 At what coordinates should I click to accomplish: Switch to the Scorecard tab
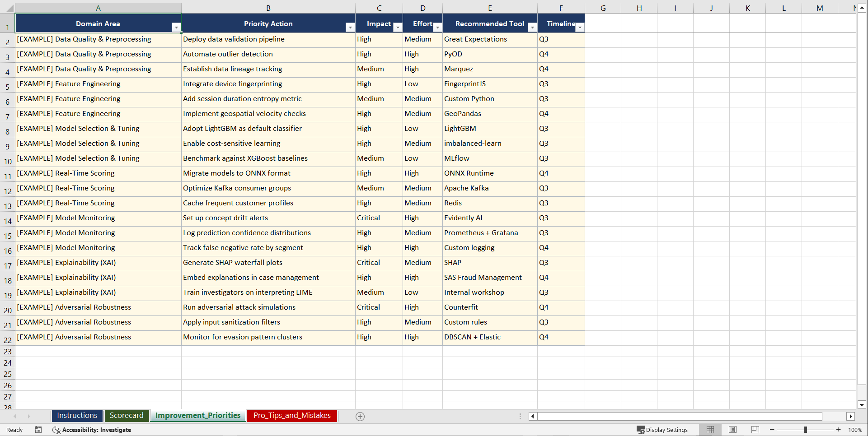pos(127,416)
